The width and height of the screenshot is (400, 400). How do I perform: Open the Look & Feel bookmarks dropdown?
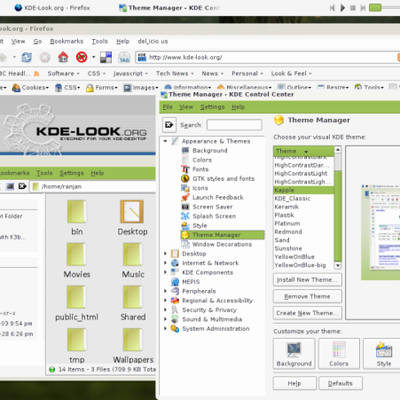click(x=291, y=73)
